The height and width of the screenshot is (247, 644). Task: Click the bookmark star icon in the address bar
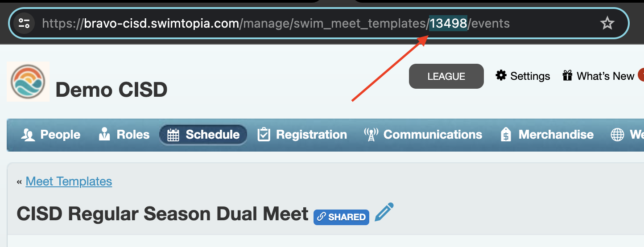[x=607, y=23]
